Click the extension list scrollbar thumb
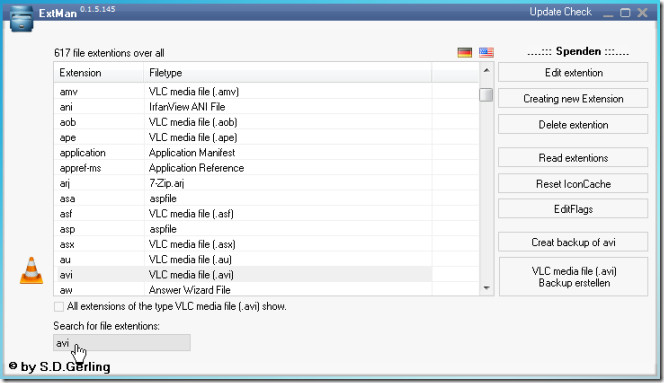The height and width of the screenshot is (383, 664). click(x=486, y=94)
